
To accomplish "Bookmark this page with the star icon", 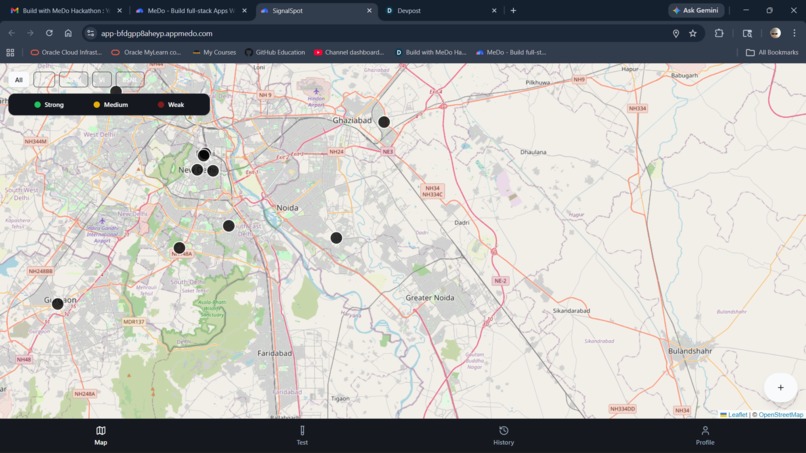I will (693, 33).
